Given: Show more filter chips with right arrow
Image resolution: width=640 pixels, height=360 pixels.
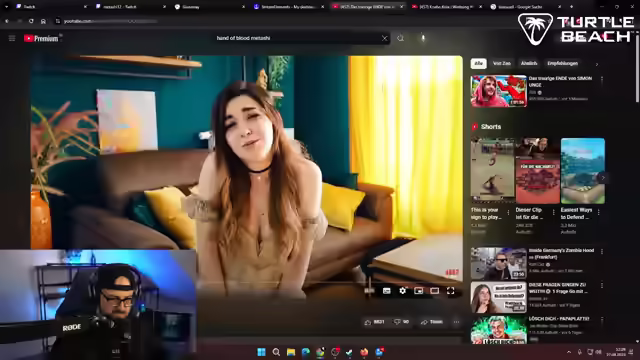Looking at the screenshot, I should 597,64.
